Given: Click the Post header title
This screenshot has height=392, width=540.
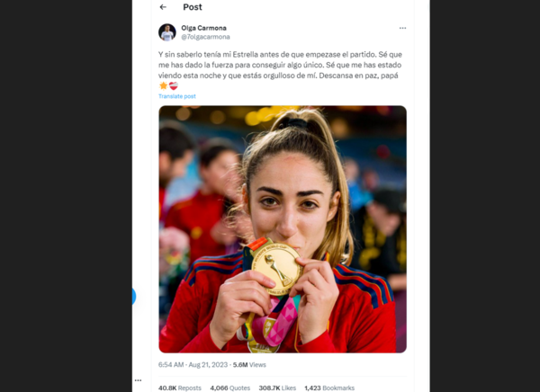Looking at the screenshot, I should point(193,7).
